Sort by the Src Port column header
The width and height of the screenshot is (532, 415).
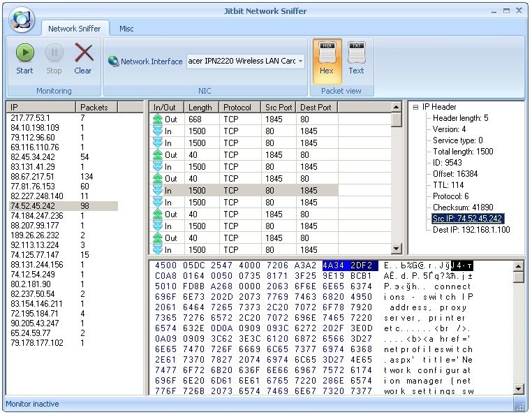click(279, 108)
